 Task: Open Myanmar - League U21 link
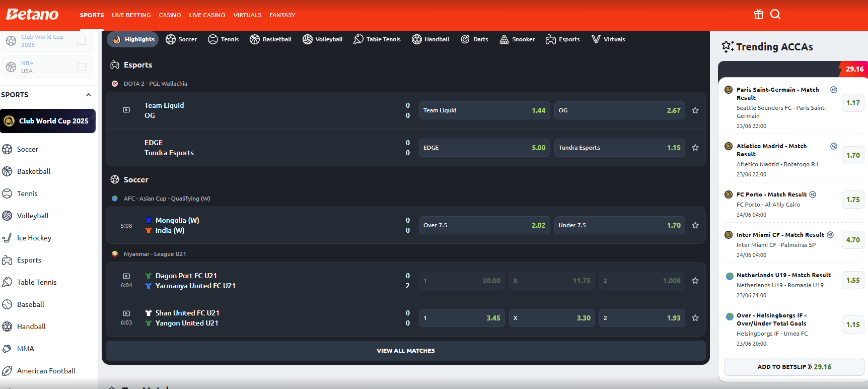point(155,254)
